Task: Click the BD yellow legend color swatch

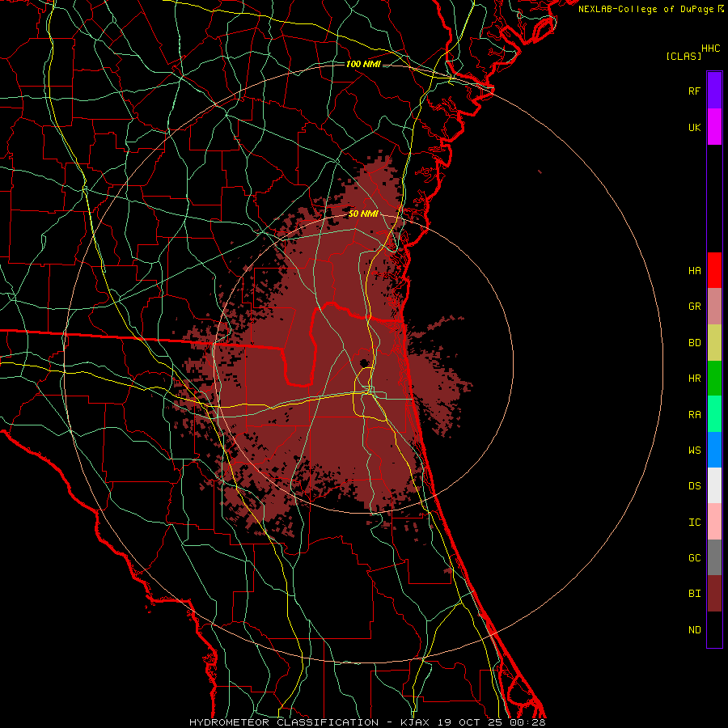Action: (714, 342)
